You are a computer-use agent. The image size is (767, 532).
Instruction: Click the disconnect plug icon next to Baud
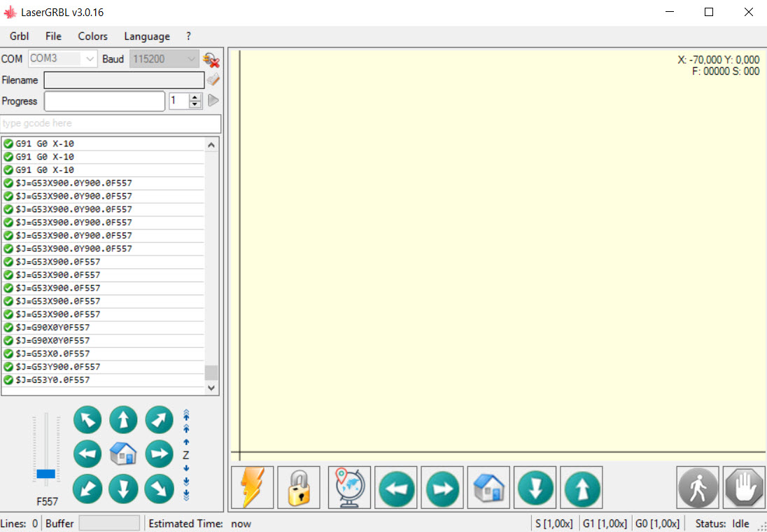point(211,59)
